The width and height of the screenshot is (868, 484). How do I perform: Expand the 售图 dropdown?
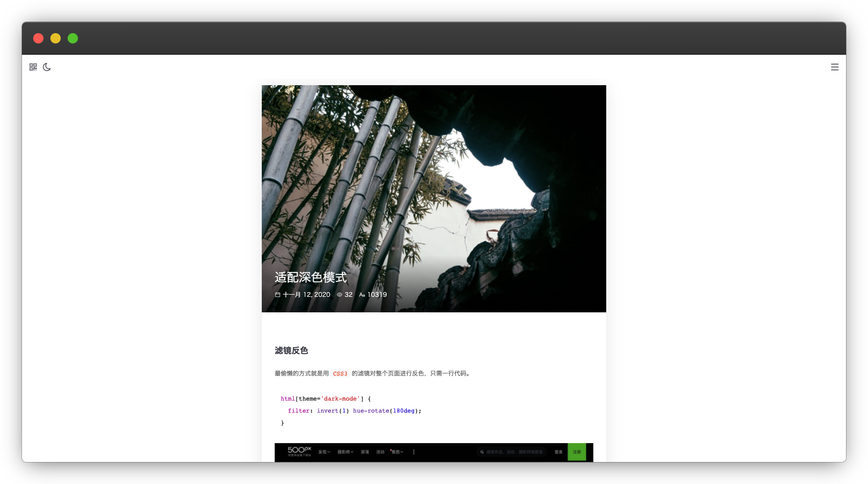pos(397,452)
